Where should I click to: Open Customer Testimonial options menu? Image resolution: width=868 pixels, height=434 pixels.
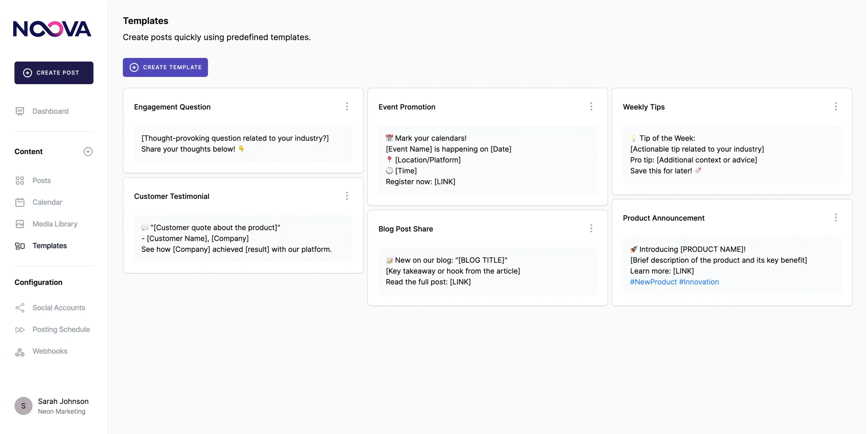click(347, 196)
